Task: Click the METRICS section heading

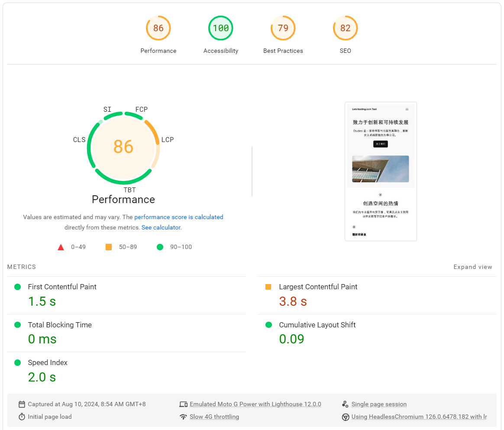Action: point(22,267)
